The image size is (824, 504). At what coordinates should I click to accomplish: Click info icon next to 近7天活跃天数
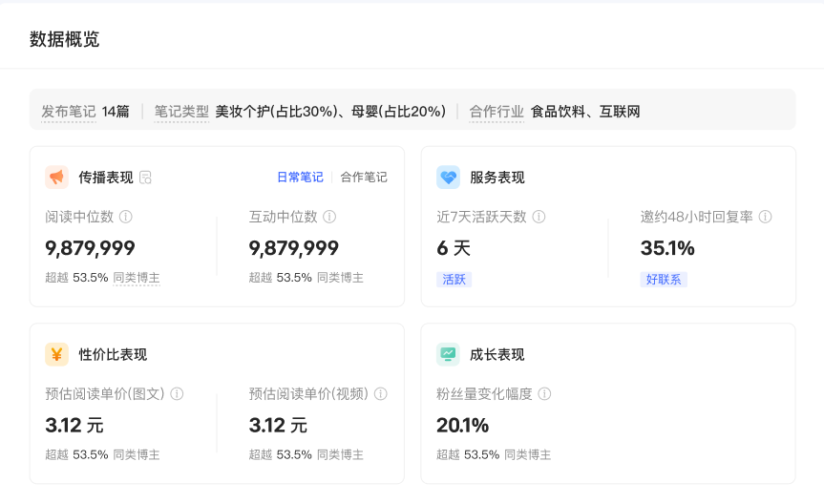(x=539, y=217)
